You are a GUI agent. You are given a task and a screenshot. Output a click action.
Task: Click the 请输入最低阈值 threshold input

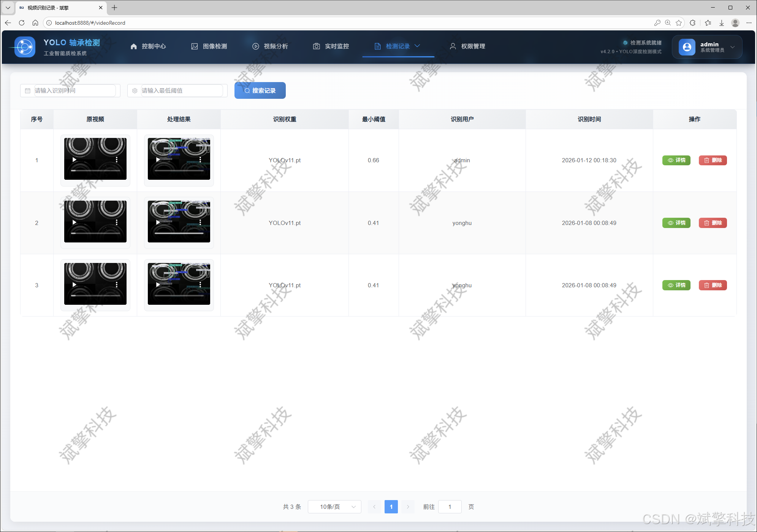[x=181, y=90]
